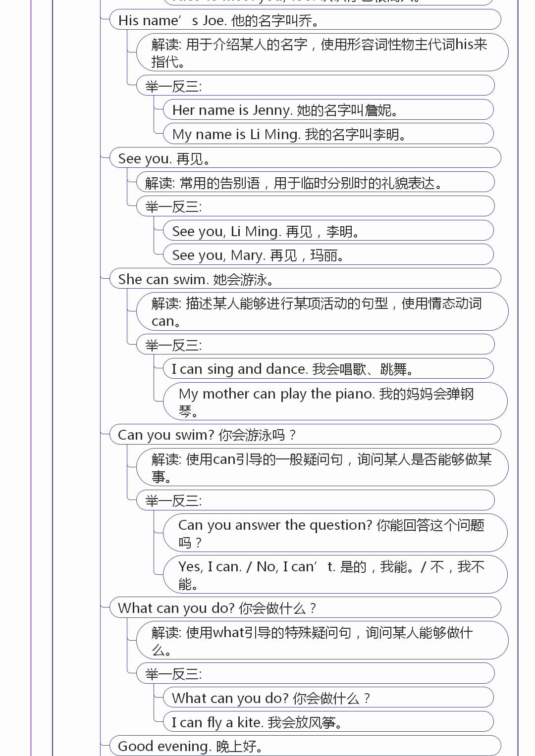Click "My mother can play the piano" node
Viewport: 535px width, 756px height.
tap(335, 402)
